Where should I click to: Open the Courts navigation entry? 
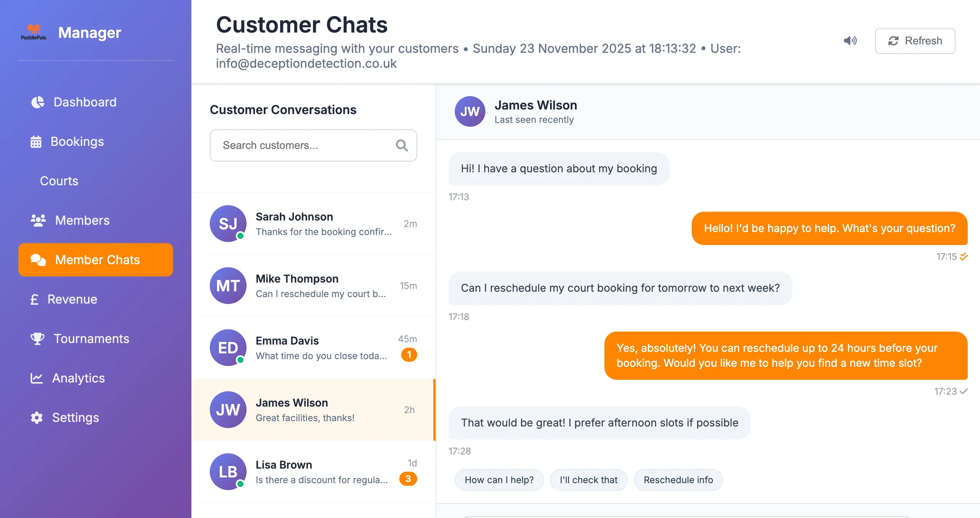coord(59,181)
